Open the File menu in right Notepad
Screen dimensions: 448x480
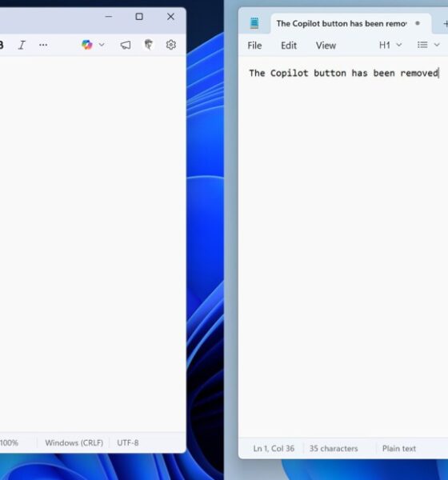[254, 46]
